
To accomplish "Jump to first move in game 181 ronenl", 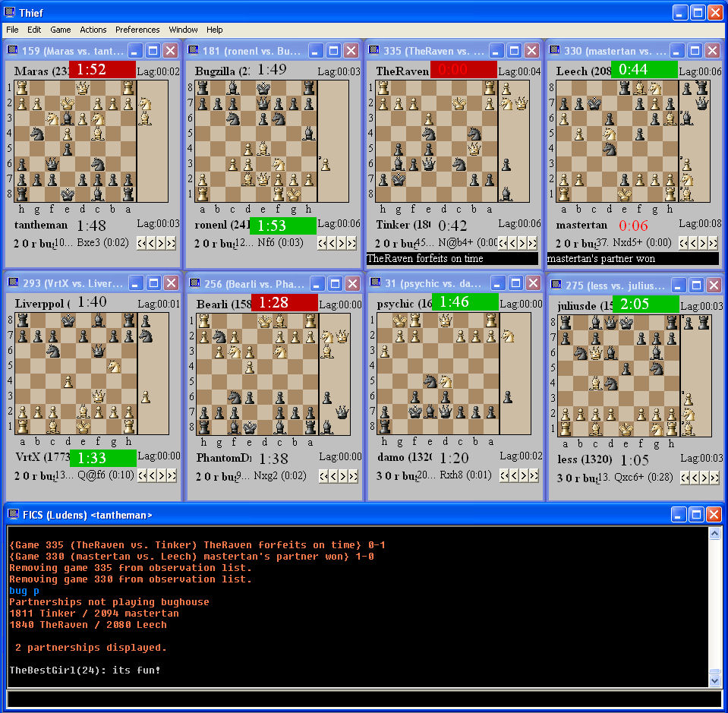I will click(x=322, y=243).
